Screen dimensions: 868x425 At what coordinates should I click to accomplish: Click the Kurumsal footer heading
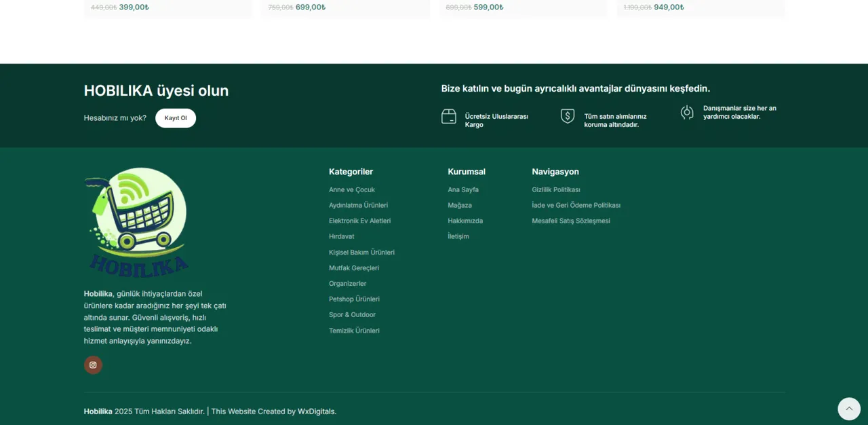point(467,172)
